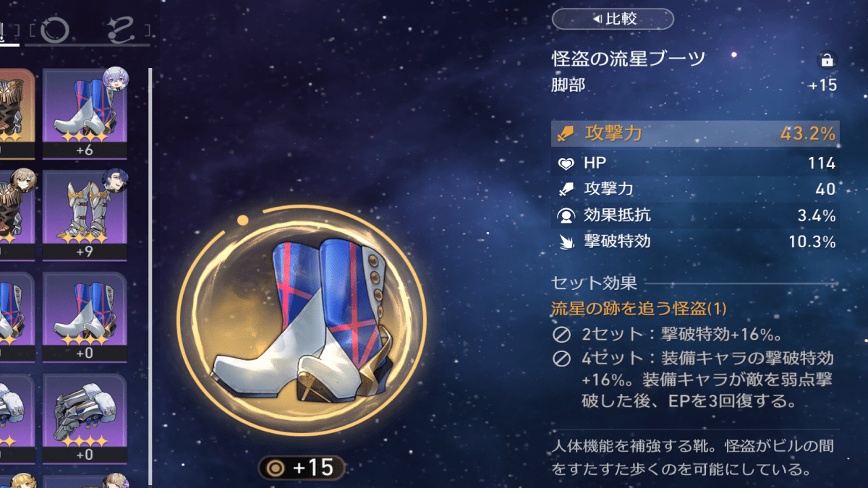Screen dimensions: 868x488
Task: Select the +0 armored gauntlet relic
Action: 85,418
